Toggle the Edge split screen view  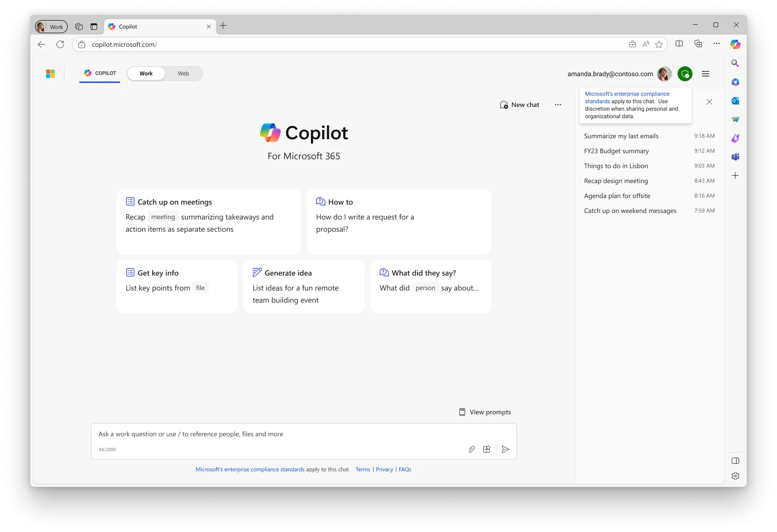coord(679,43)
